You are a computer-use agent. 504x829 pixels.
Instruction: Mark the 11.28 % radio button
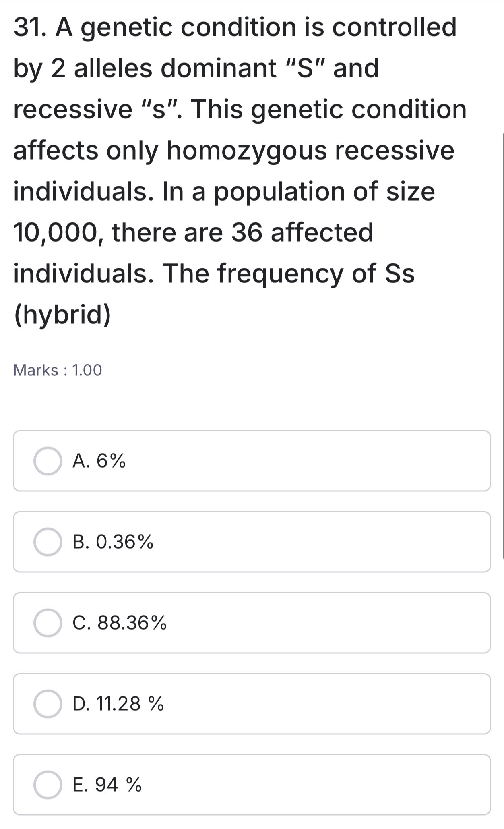click(48, 704)
